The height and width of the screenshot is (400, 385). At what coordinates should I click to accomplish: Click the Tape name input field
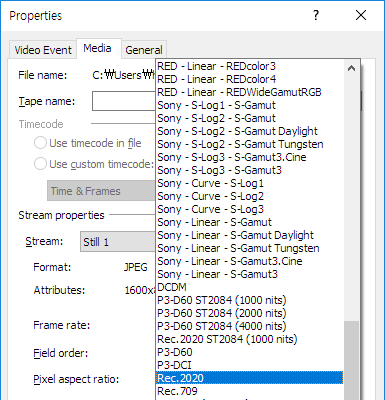[124, 101]
